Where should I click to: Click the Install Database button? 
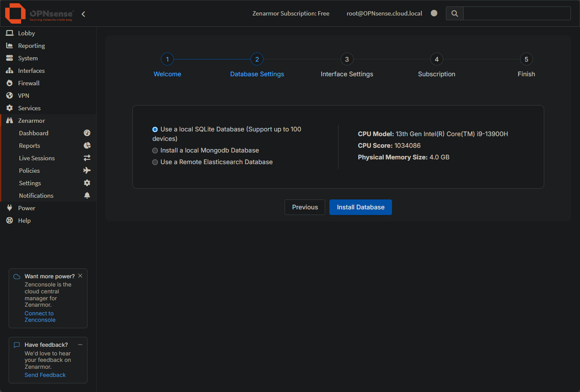(361, 207)
